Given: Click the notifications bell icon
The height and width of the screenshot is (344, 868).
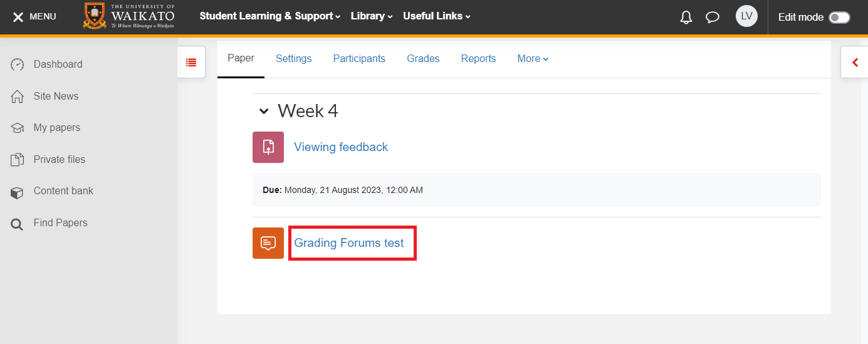Looking at the screenshot, I should coord(686,17).
